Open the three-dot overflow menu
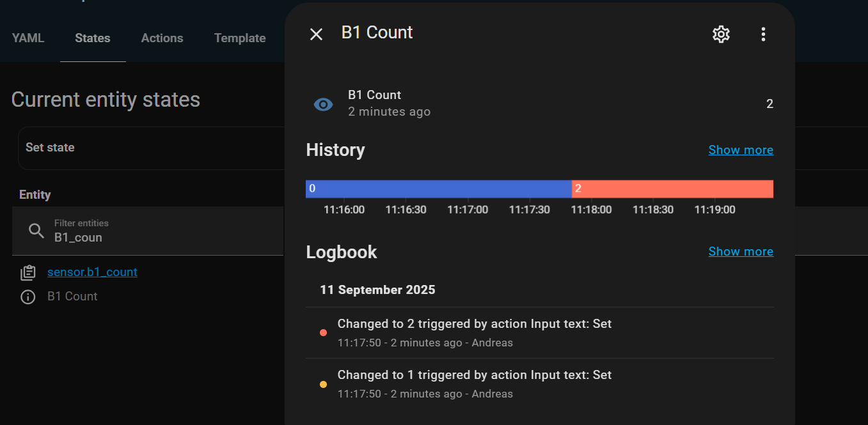The image size is (868, 425). [x=762, y=35]
